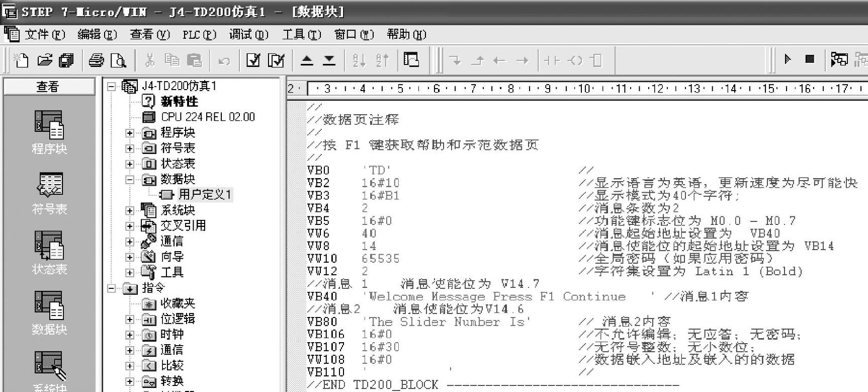This screenshot has width=868, height=392.
Task: Open the 文件(F) menu
Action: pyautogui.click(x=45, y=34)
